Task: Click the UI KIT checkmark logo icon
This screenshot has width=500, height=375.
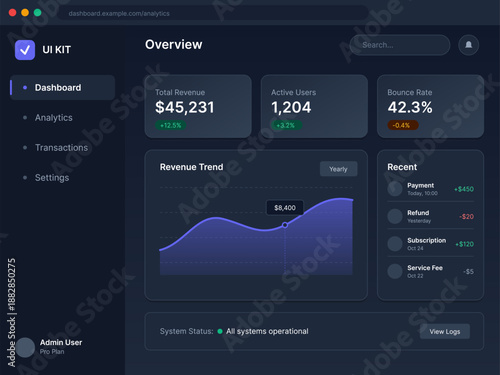Action: [25, 50]
